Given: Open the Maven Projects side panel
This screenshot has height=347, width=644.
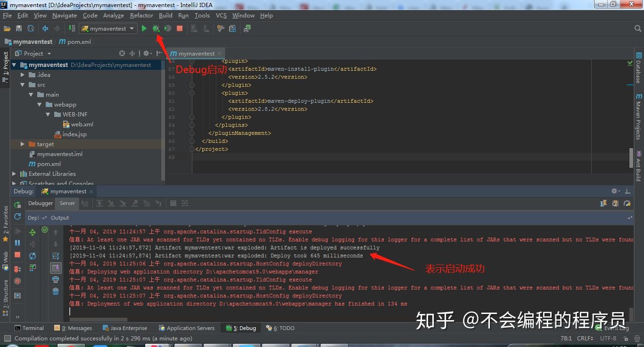Looking at the screenshot, I should click(639, 118).
